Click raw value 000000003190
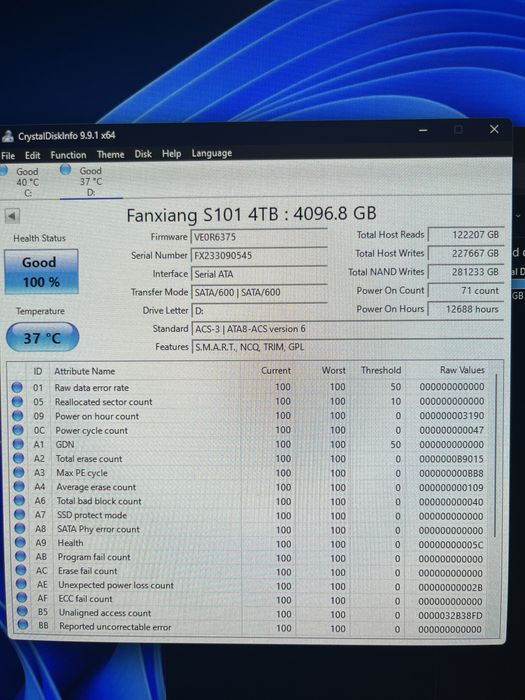This screenshot has height=700, width=525. pos(452,416)
